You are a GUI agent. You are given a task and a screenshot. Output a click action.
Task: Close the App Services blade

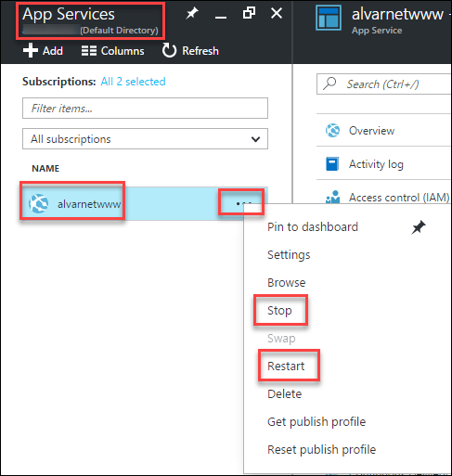click(277, 13)
